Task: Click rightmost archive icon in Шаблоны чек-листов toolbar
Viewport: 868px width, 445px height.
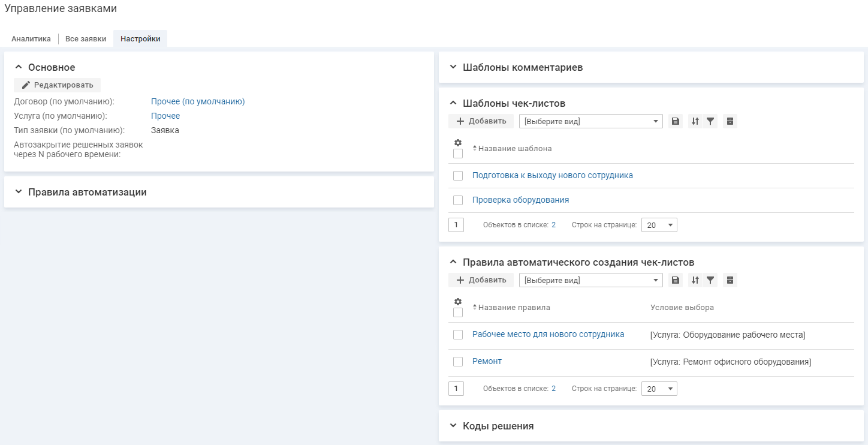Action: (x=730, y=121)
